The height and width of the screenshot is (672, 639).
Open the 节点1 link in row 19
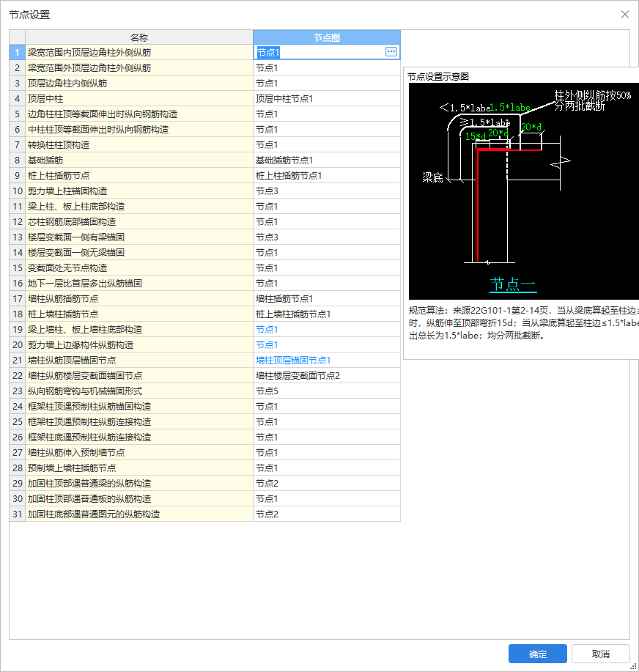265,329
